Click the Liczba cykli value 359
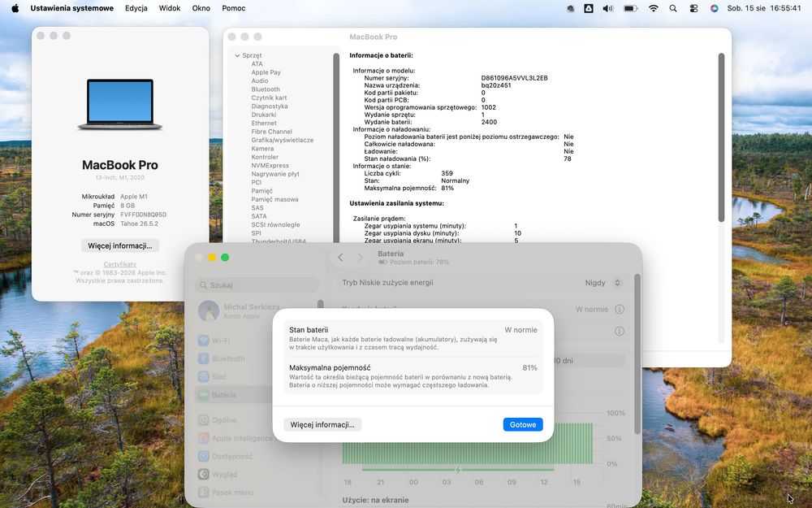This screenshot has height=508, width=812. coord(447,174)
